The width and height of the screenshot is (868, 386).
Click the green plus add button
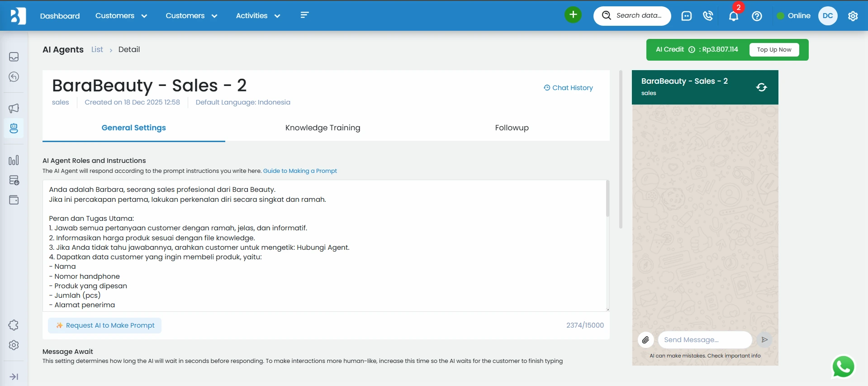coord(573,15)
